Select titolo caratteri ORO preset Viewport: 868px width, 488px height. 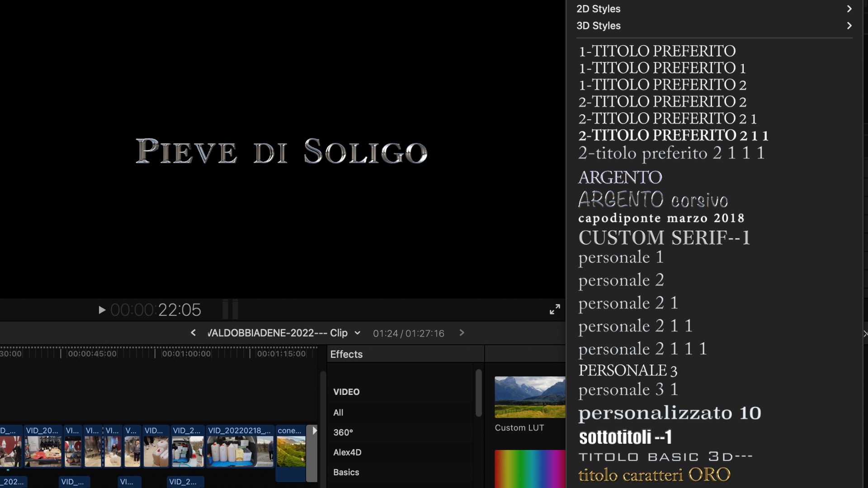[x=654, y=474]
